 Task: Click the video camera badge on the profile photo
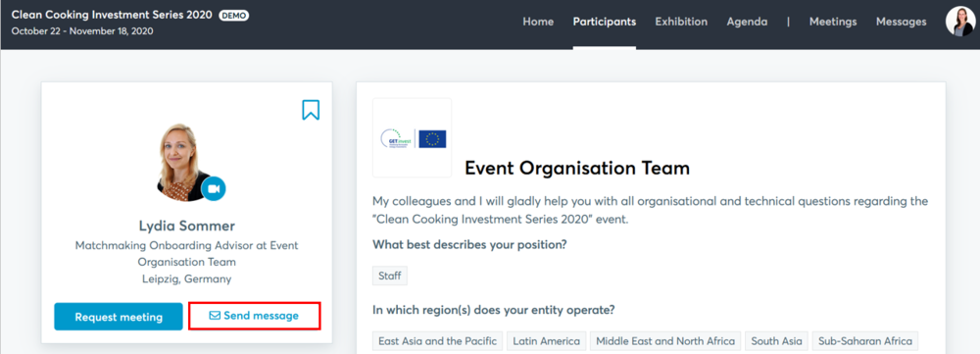pos(215,188)
